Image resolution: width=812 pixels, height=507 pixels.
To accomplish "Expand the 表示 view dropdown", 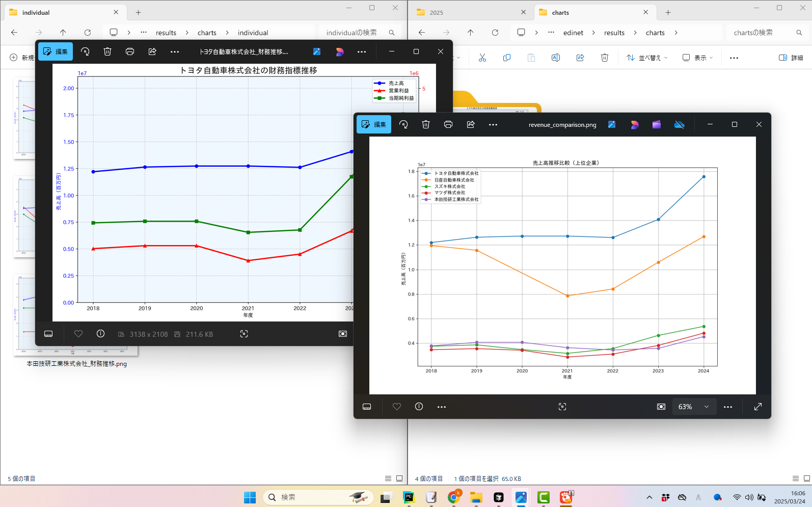I will coord(697,58).
